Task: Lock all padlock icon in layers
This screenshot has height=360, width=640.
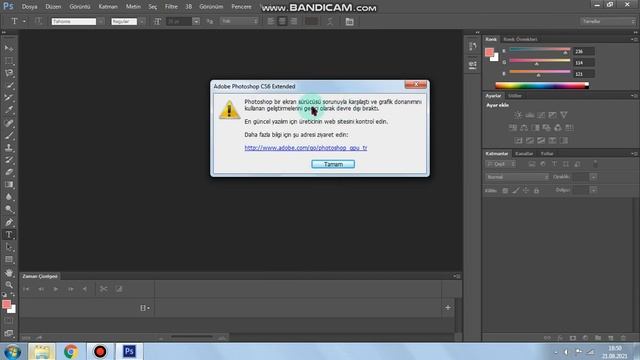Action: 536,191
